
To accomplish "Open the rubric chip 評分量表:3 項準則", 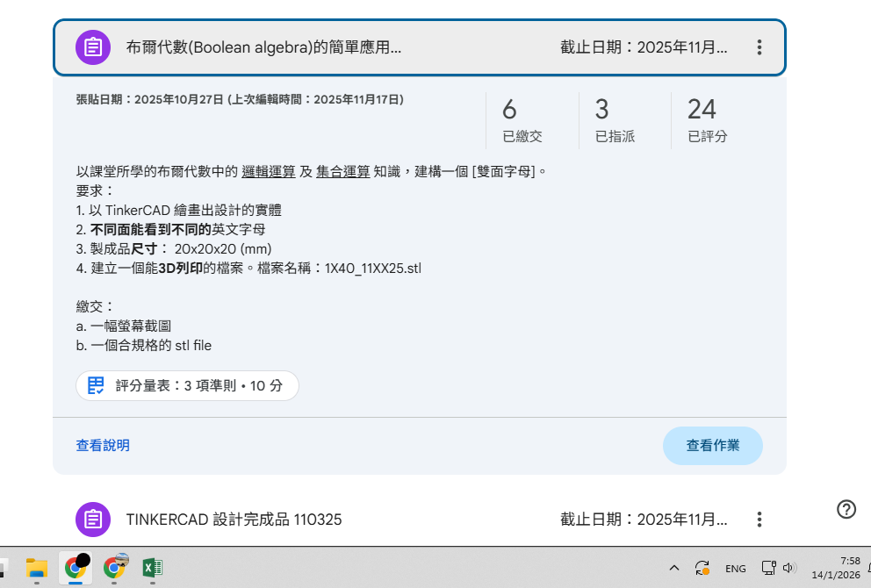I will coord(187,385).
